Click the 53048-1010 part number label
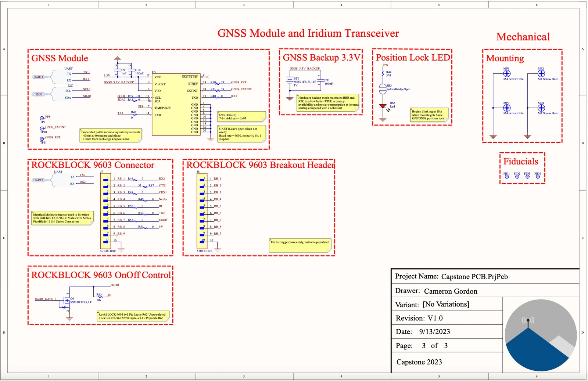 [x=108, y=251]
